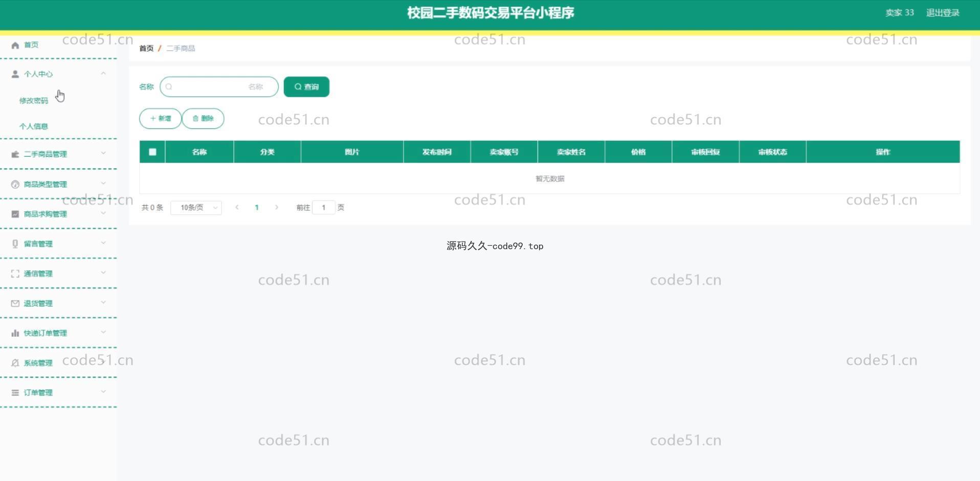
Task: Expand the 二手商品管理 chevron
Action: pyautogui.click(x=103, y=153)
